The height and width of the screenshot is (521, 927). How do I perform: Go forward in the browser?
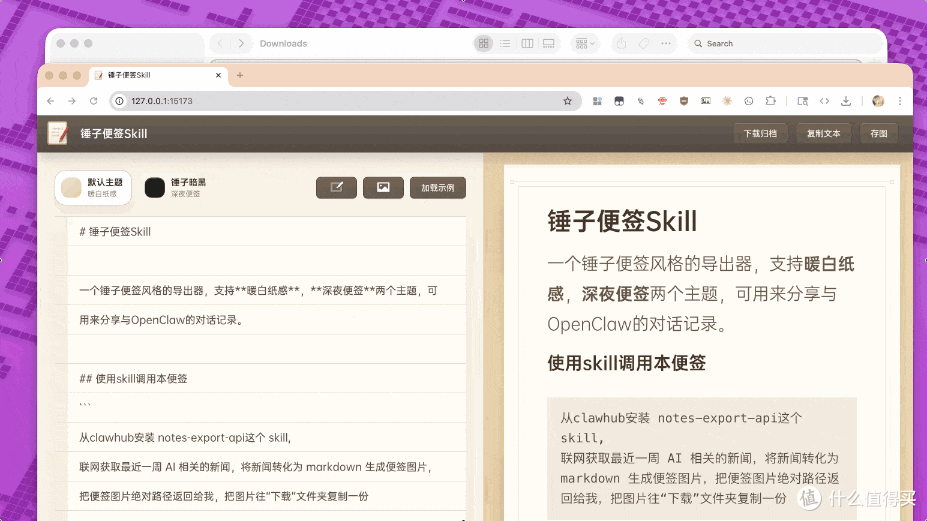click(72, 101)
